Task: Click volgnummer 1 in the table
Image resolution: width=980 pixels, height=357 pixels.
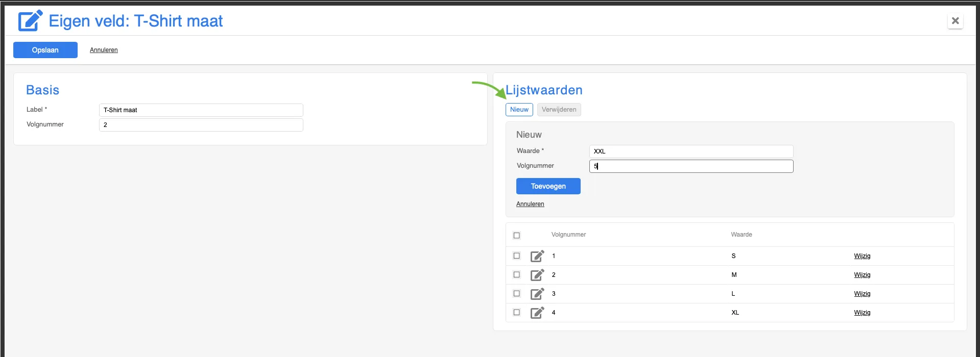Action: (554, 256)
